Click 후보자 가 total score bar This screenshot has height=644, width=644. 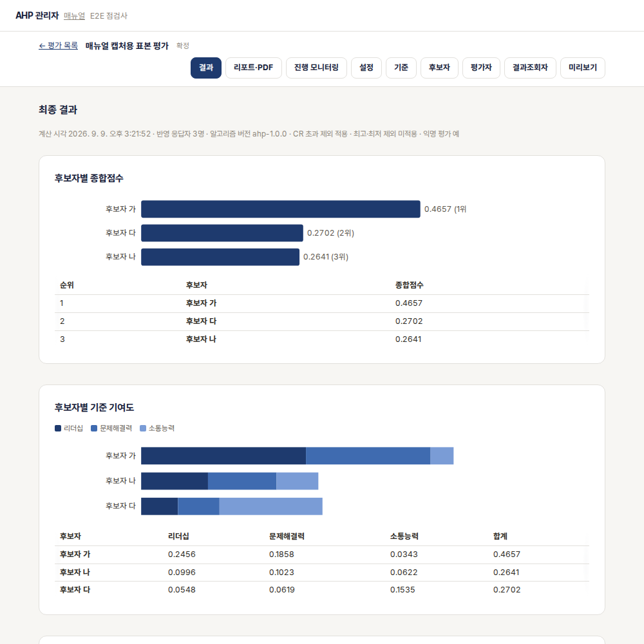point(281,209)
